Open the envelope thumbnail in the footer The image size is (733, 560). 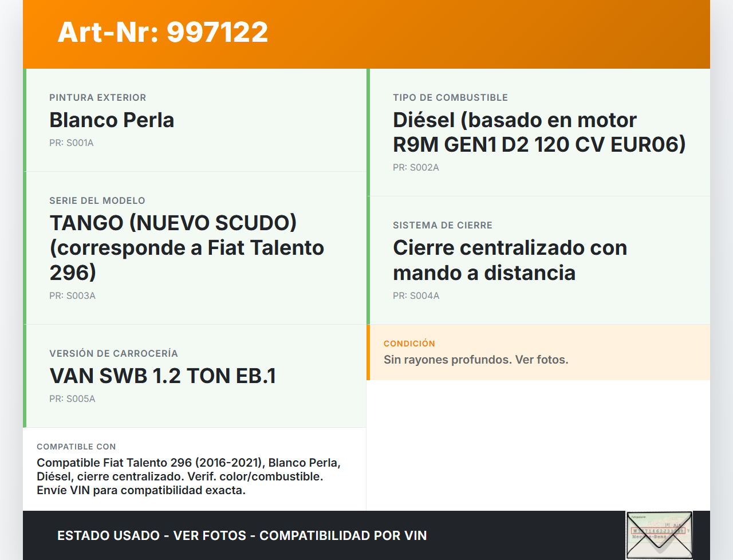coord(659,535)
